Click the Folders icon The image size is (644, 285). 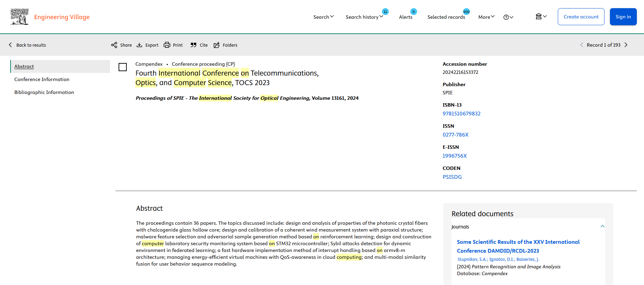217,45
